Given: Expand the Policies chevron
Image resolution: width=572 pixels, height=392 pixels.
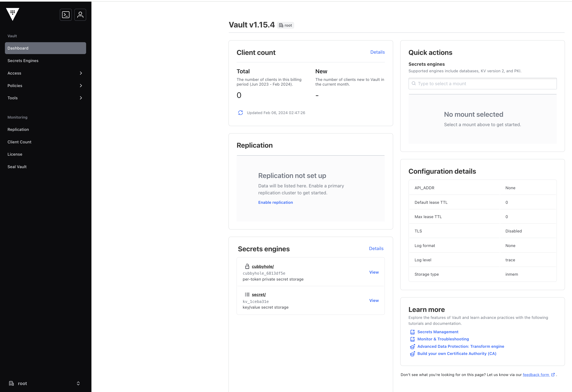Looking at the screenshot, I should (x=81, y=86).
